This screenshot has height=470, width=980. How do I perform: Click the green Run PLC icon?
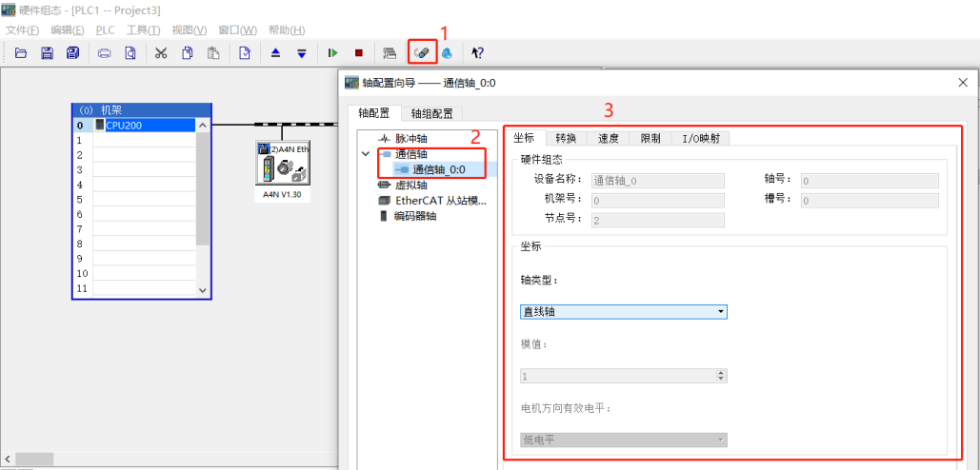coord(333,53)
